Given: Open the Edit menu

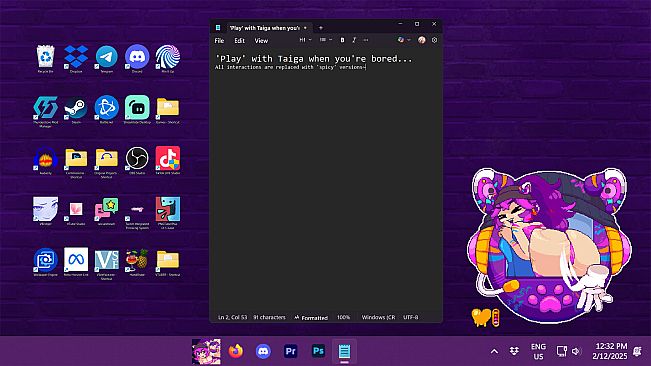Looking at the screenshot, I should point(240,41).
